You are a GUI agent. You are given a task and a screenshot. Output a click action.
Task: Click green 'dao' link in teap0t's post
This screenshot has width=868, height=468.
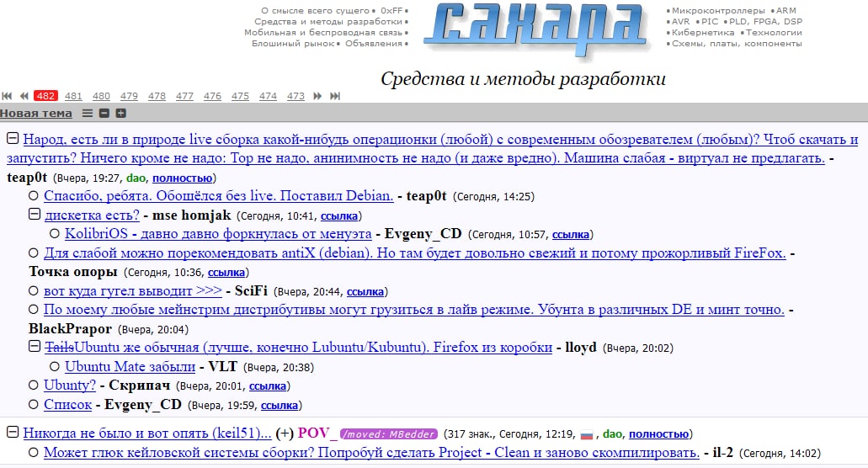(136, 178)
